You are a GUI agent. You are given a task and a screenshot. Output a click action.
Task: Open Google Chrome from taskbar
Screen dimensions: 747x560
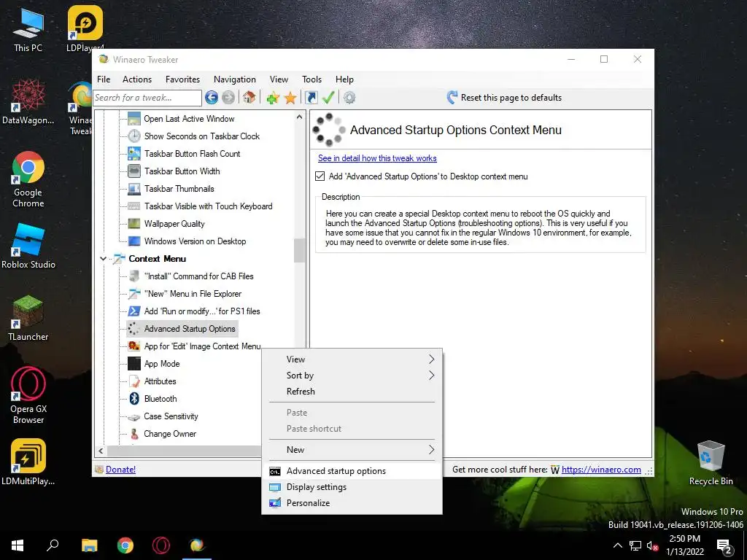coord(125,545)
